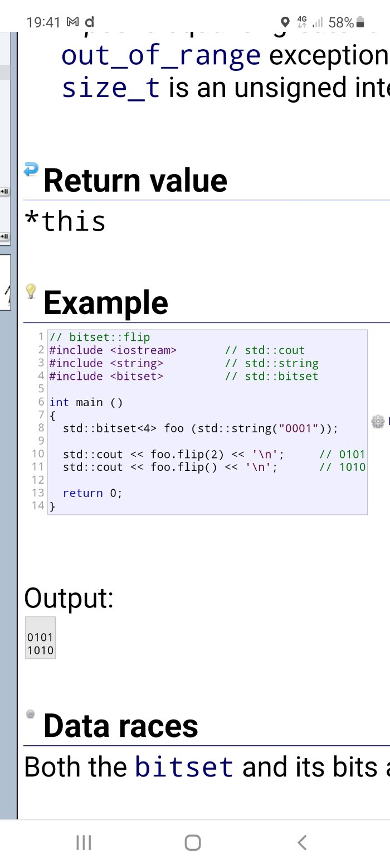Tap the 'Output:' label
Screen dimensions: 390x868
pyautogui.click(x=69, y=598)
